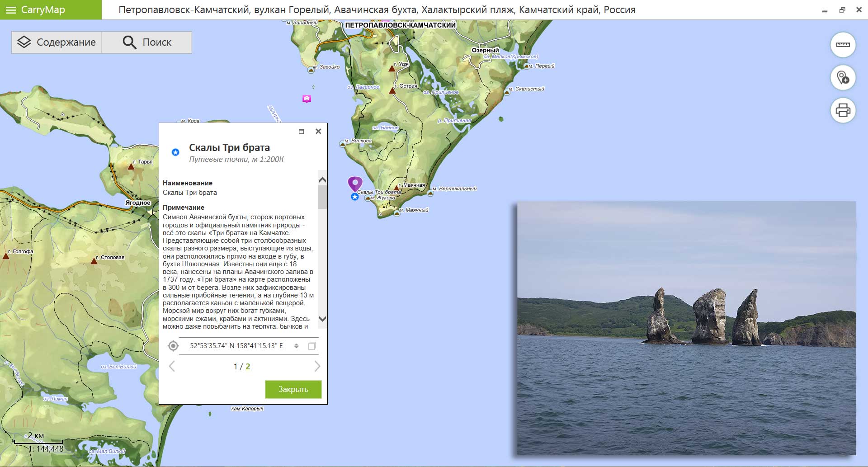
Task: Select the blue star waypoint on map
Action: 355,197
